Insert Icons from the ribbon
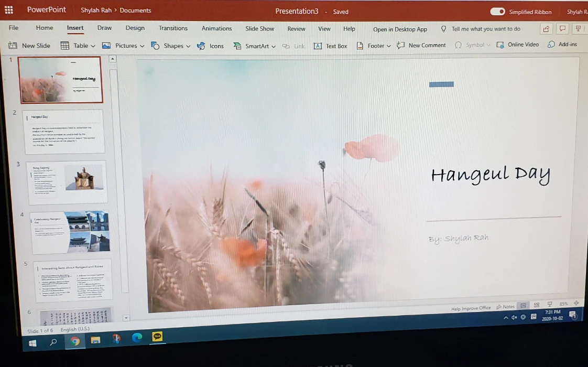 [x=211, y=46]
